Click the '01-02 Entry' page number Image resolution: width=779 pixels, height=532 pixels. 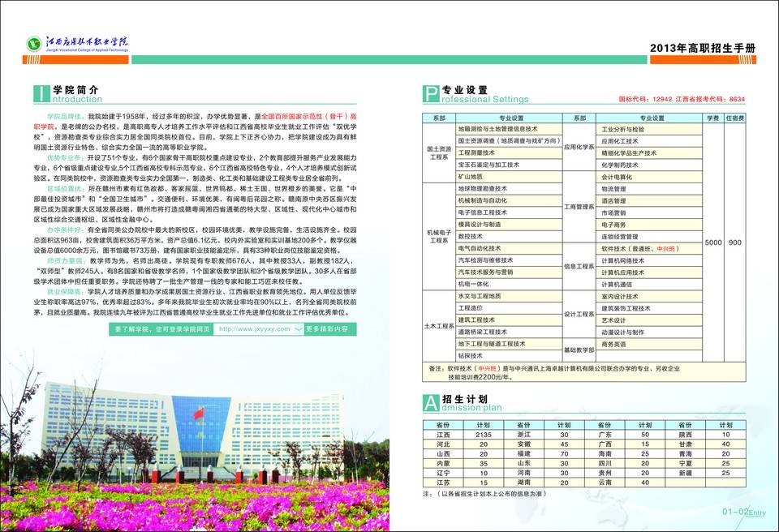pos(744,512)
